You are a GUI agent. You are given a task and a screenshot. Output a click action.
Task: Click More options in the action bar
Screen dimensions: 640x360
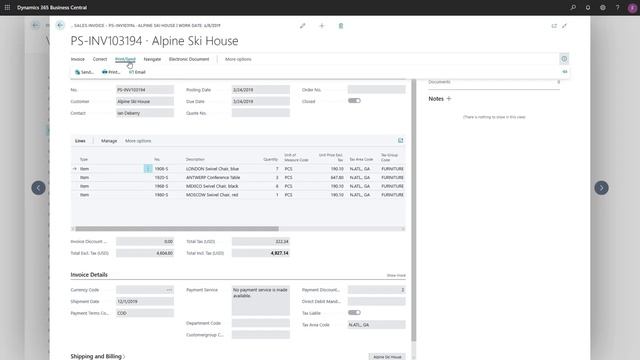click(x=238, y=59)
